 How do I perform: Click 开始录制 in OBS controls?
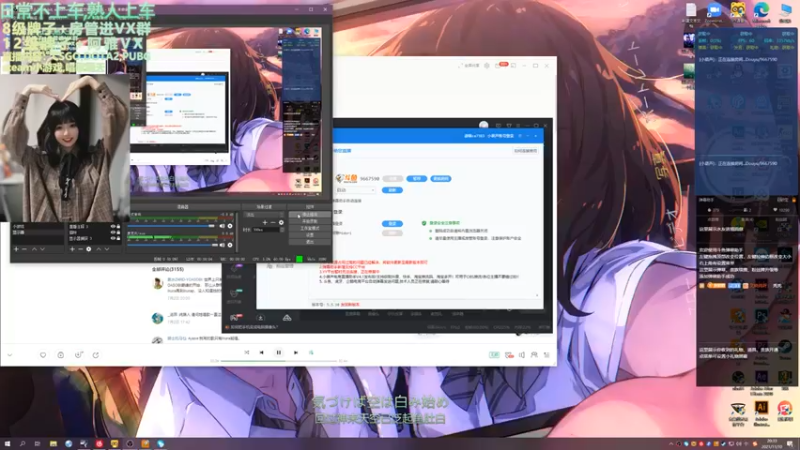[310, 221]
